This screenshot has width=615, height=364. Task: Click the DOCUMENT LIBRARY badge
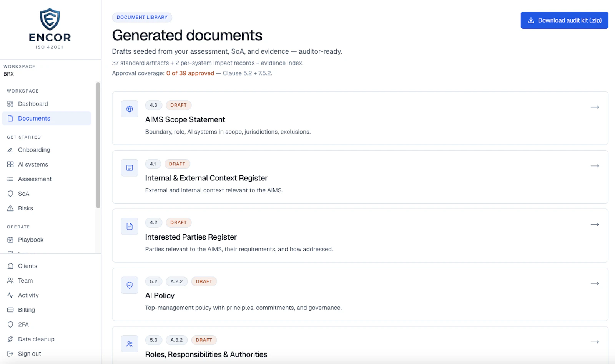tap(142, 17)
